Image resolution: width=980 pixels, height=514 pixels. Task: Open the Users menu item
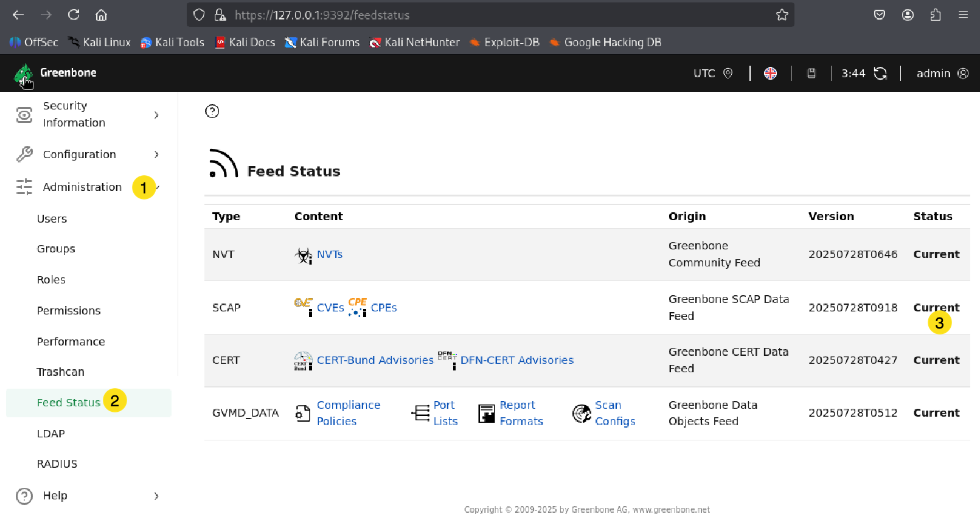pos(52,219)
